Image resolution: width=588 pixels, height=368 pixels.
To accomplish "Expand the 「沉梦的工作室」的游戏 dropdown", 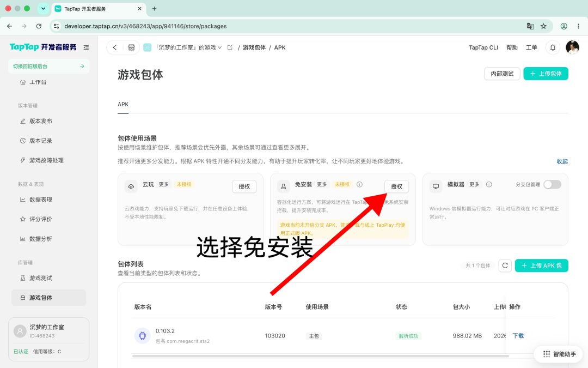I will point(188,47).
